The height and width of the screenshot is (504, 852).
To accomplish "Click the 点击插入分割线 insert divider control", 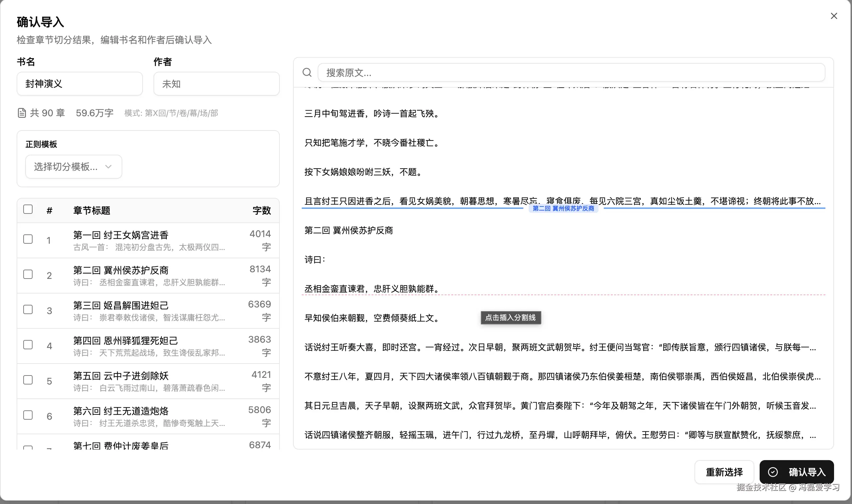I will (x=510, y=317).
